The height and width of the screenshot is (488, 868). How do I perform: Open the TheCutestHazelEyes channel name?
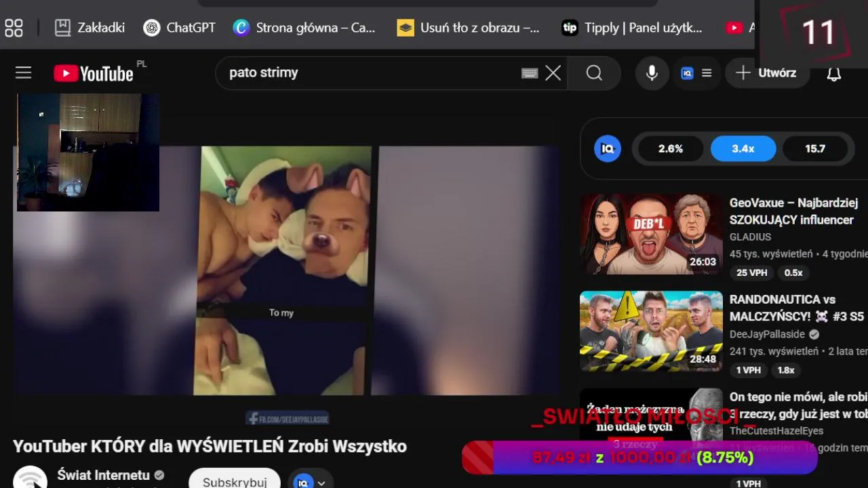[776, 431]
